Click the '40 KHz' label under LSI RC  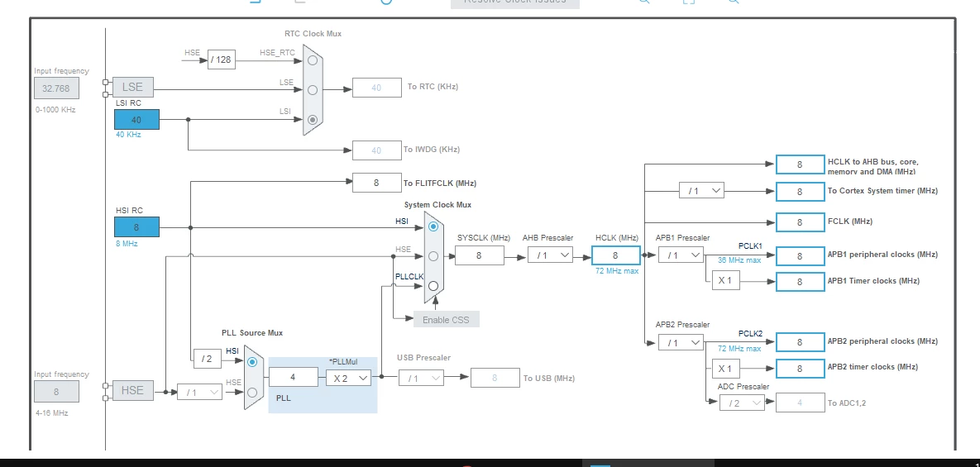pyautogui.click(x=128, y=134)
